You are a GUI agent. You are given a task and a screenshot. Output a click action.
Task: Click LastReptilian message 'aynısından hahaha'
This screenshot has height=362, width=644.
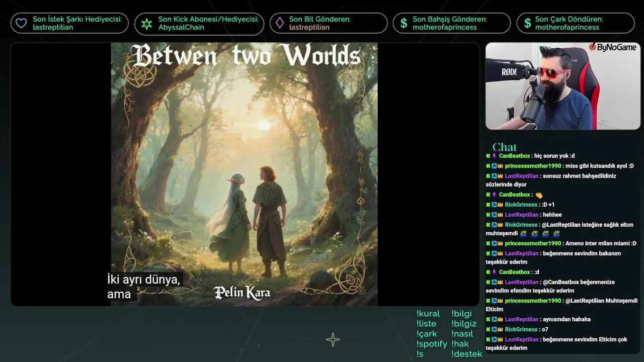coord(567,319)
